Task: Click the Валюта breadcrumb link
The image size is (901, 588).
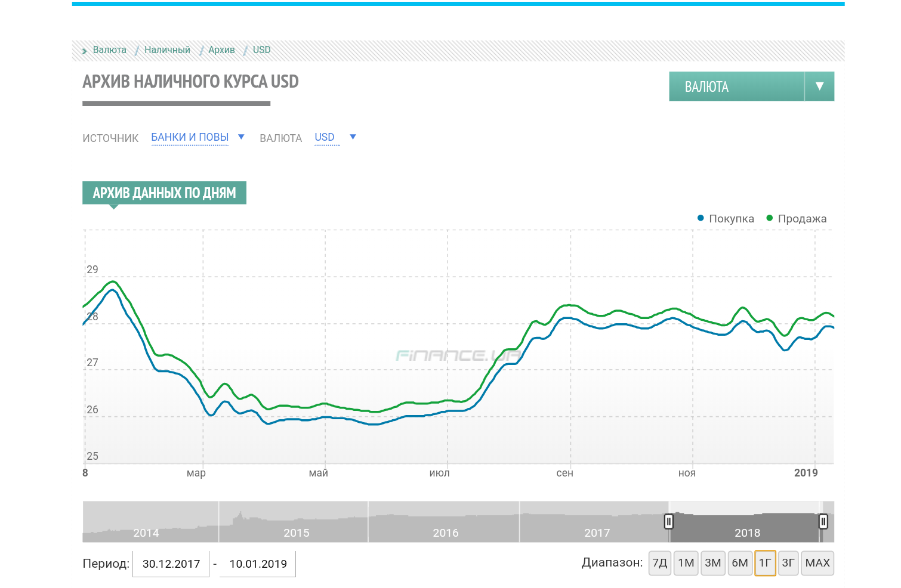Action: click(110, 50)
